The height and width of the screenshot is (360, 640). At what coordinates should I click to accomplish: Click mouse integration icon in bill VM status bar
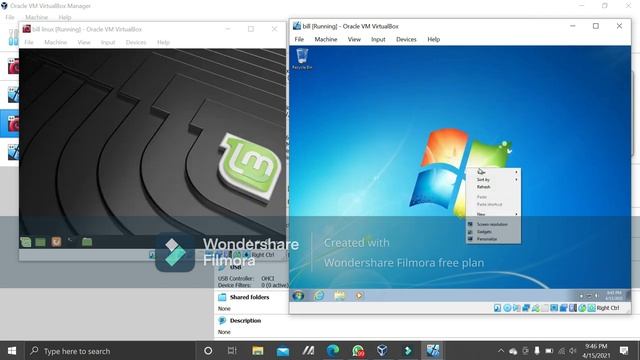point(582,308)
